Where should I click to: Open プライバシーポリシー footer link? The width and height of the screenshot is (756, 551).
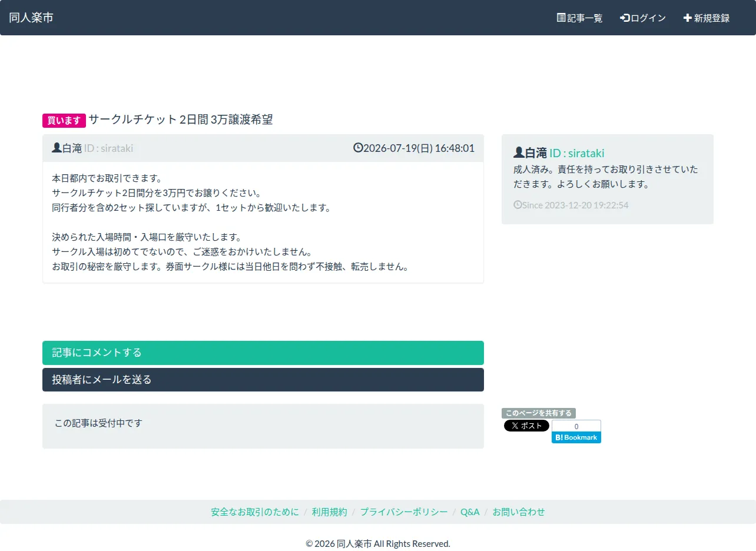pos(404,512)
